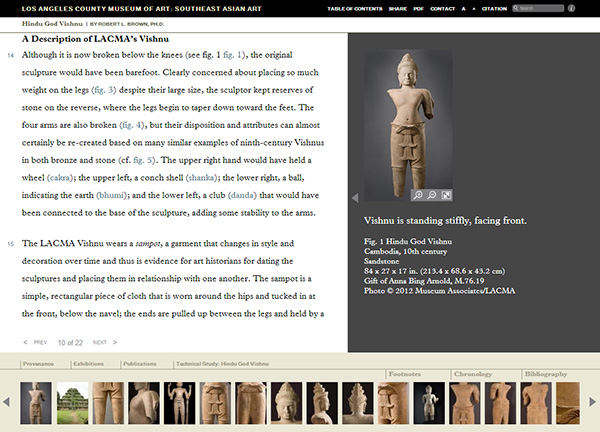Decrease text size with small A
Image resolution: width=600 pixels, height=432 pixels.
tap(474, 9)
